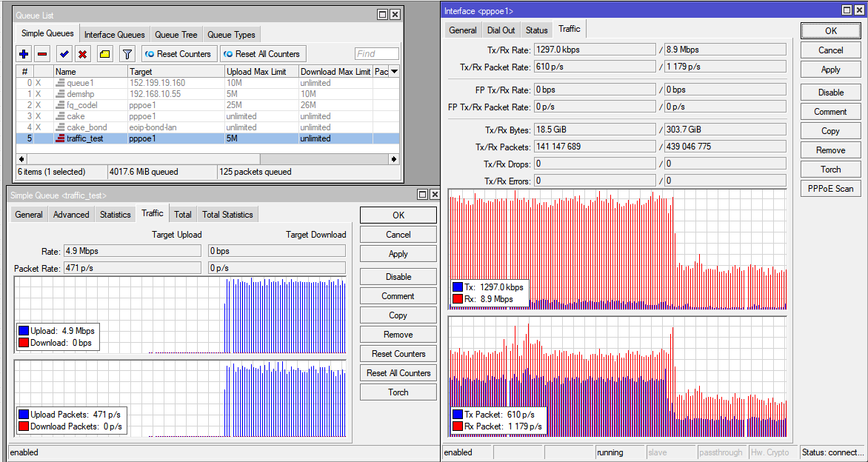Viewport: 868px width, 462px height.
Task: Click Reset Counters in Queue List toolbar
Action: pyautogui.click(x=178, y=53)
